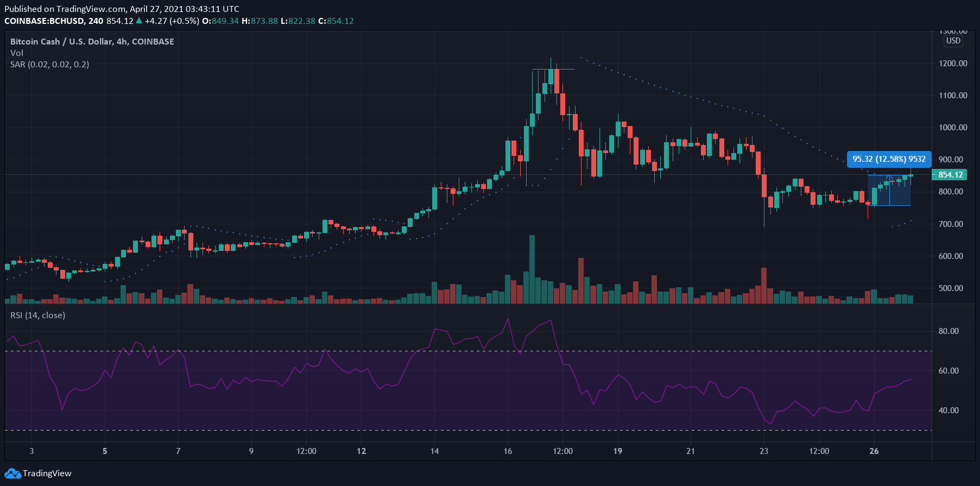The width and height of the screenshot is (980, 486).
Task: Click the tallest green volume bar near 16
Action: pos(532,269)
